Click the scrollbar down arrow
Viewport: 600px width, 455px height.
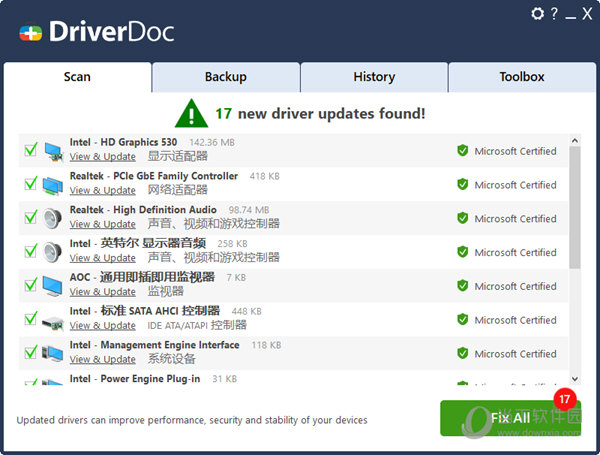(x=575, y=379)
